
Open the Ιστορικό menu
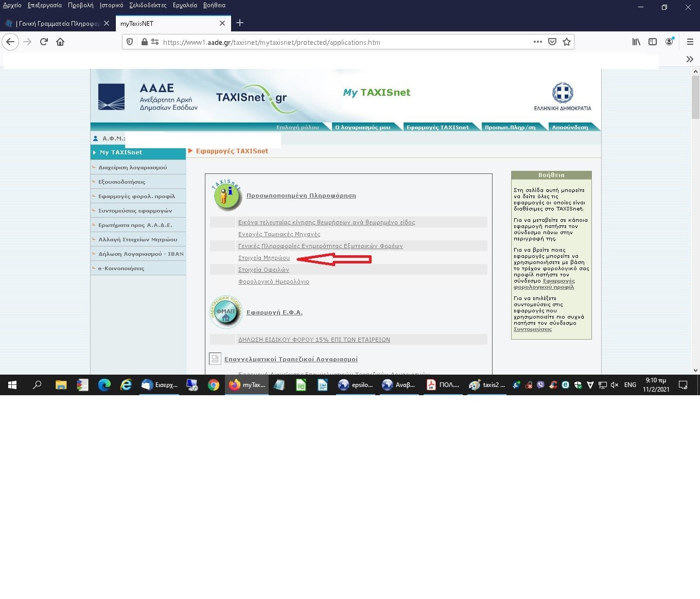point(111,5)
